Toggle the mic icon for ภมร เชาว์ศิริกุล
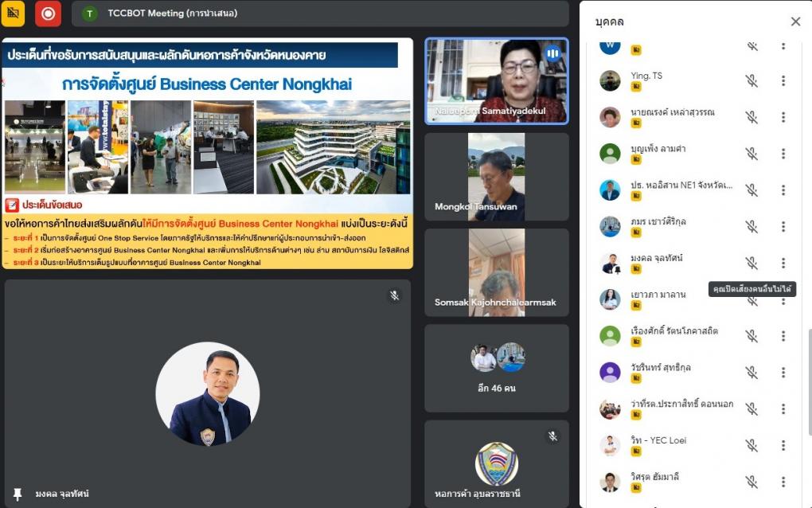 click(x=752, y=227)
